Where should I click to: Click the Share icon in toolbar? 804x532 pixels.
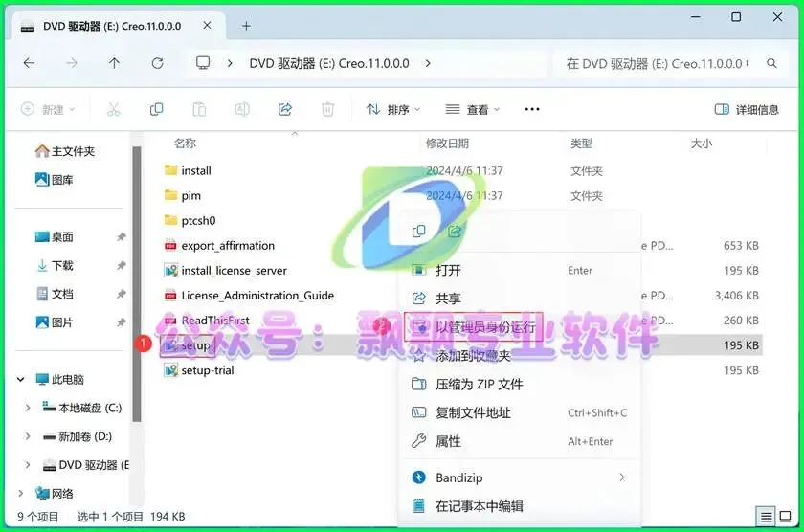pos(285,109)
